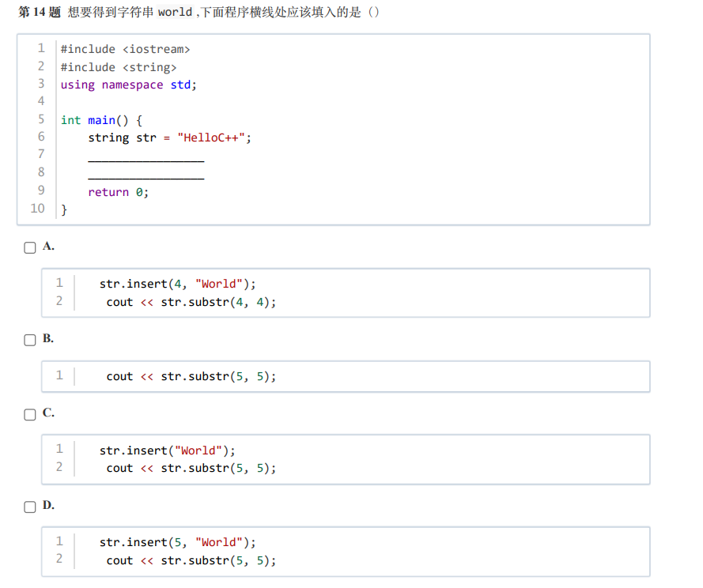Check the checkbox for option D

coord(29,507)
